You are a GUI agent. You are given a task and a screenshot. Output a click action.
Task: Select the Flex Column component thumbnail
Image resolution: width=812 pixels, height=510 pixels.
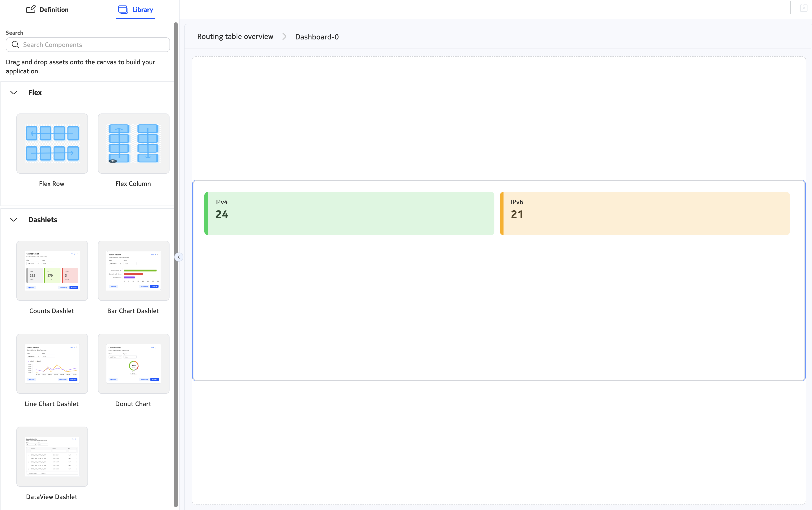pyautogui.click(x=134, y=143)
